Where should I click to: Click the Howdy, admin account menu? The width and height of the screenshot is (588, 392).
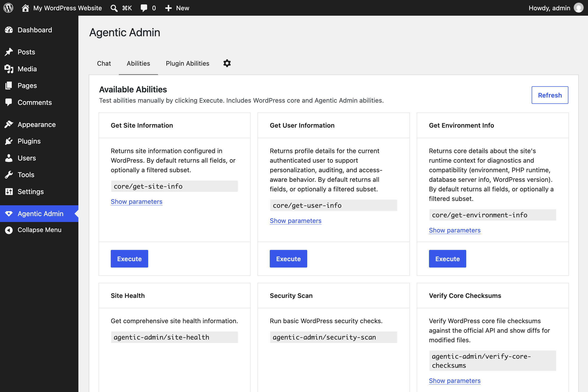point(556,8)
